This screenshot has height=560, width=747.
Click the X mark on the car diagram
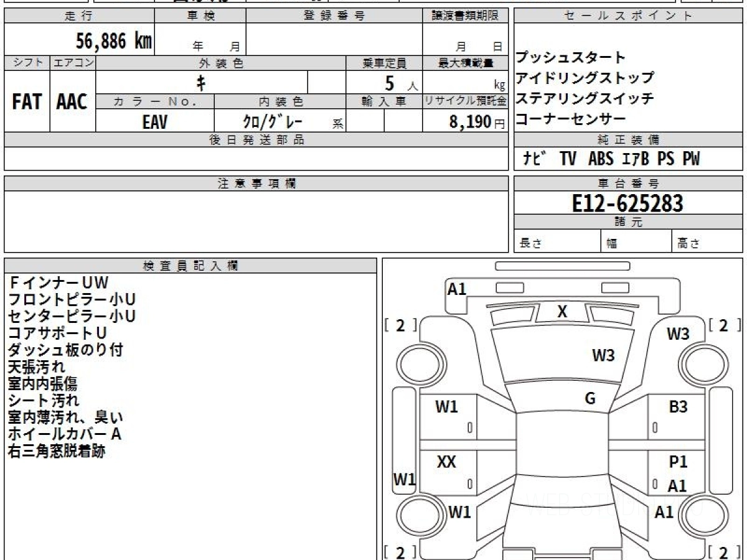point(562,312)
